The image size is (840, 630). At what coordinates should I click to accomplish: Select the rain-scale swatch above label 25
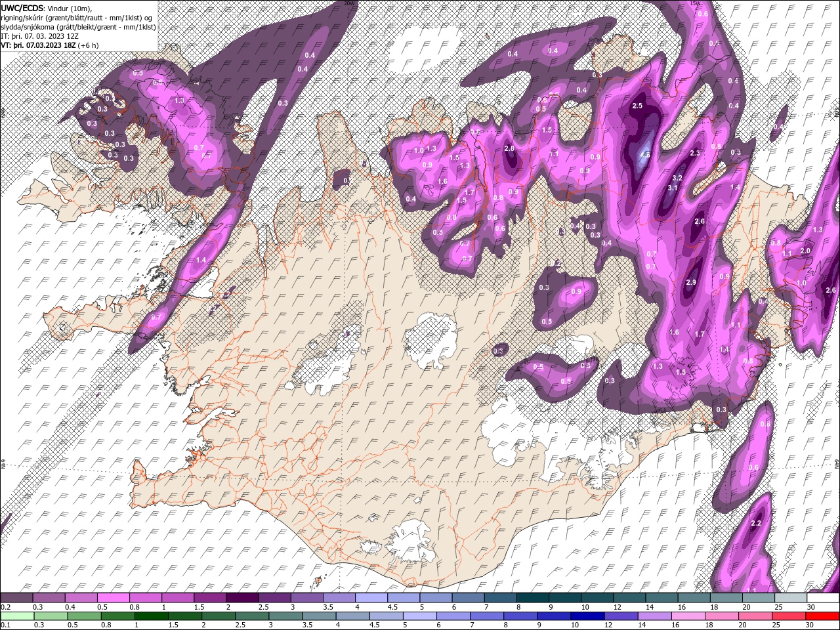point(787,616)
